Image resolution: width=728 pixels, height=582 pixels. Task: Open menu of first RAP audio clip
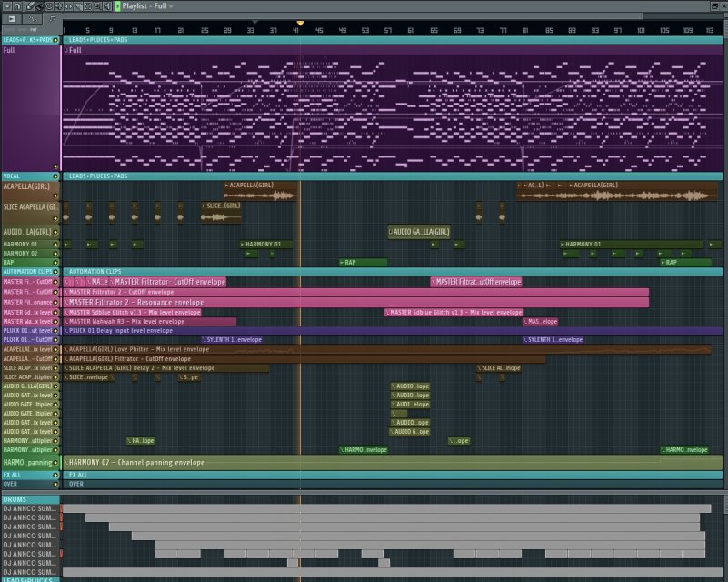tap(342, 263)
